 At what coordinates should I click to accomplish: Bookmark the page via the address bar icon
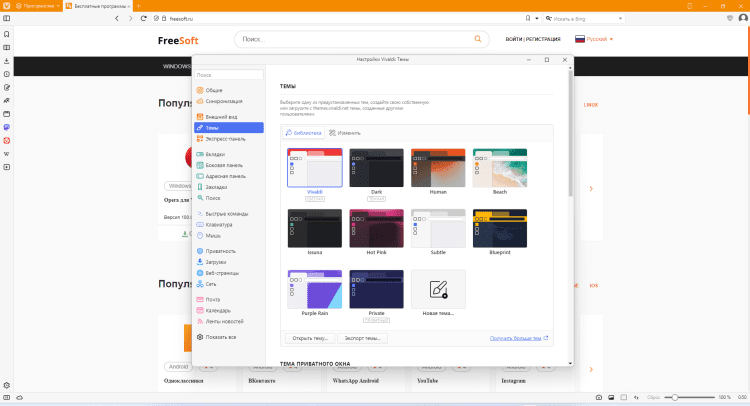[x=528, y=19]
